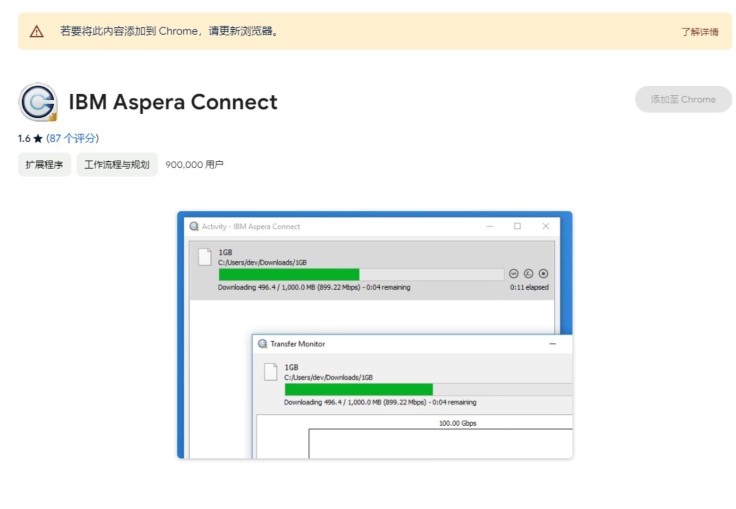Image resolution: width=736 pixels, height=509 pixels.
Task: Click the C:/Users/dev/Downloads/1GB path in Transfer Monitor
Action: (x=329, y=377)
